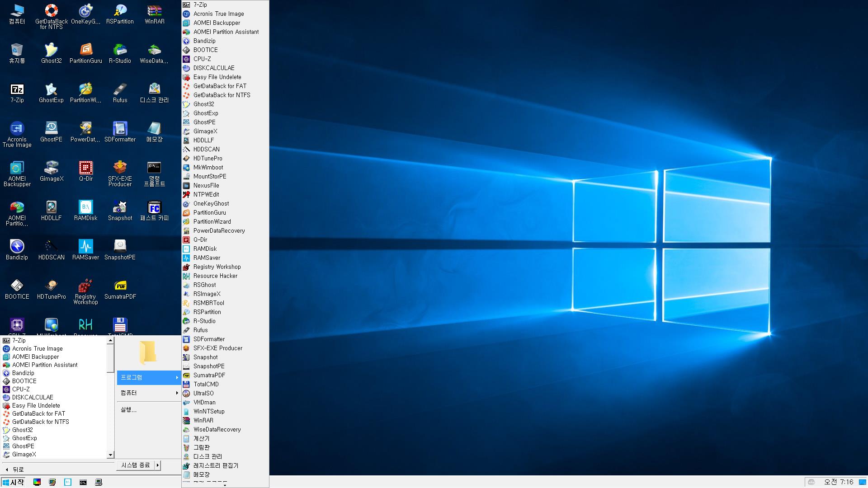Expand the 컴퓨터 submenu in start menu
The image size is (868, 488).
click(x=149, y=393)
